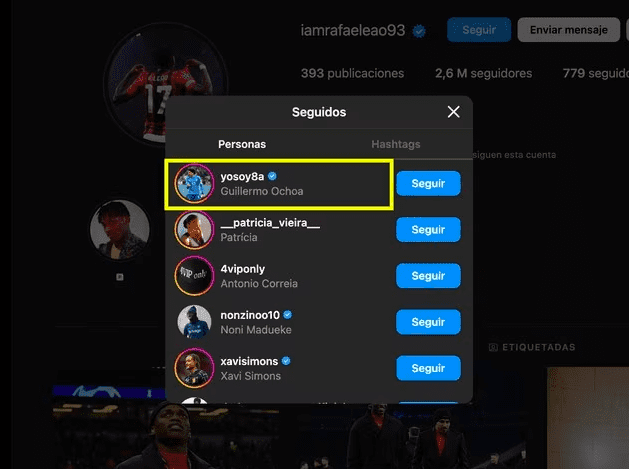Click Patrícia story ring avatar
The width and height of the screenshot is (629, 469).
point(194,230)
